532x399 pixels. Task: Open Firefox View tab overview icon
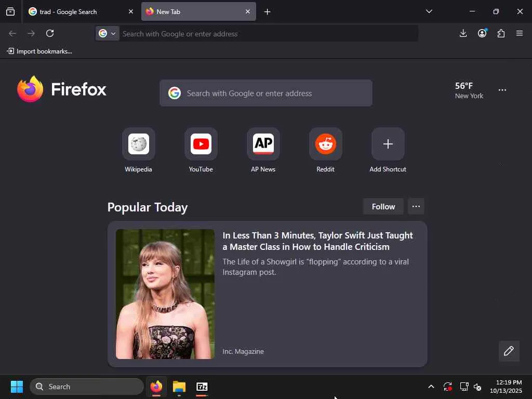[x=10, y=12]
